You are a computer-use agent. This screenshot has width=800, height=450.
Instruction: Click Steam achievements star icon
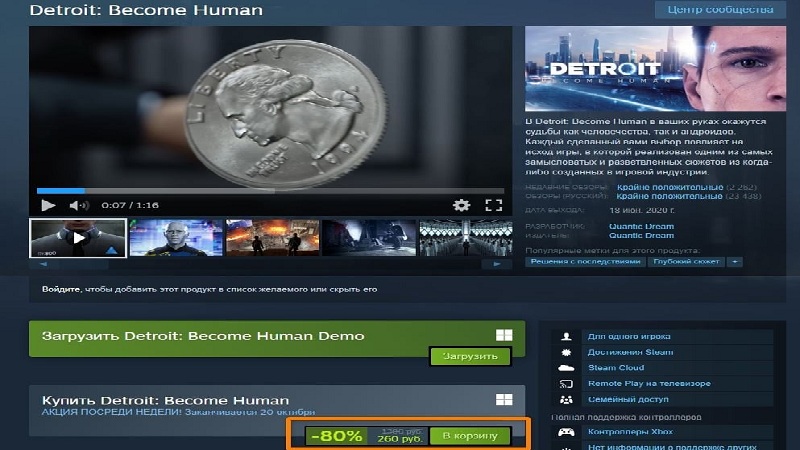coord(566,352)
